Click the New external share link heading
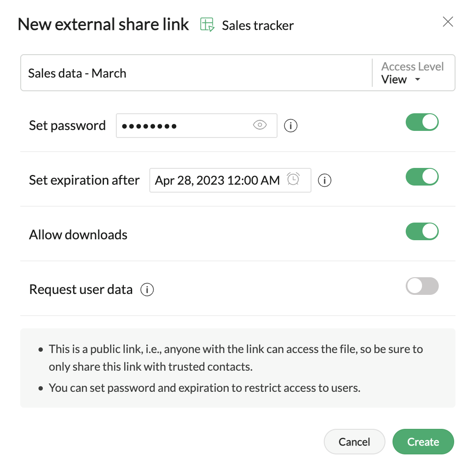This screenshot has height=476, width=474. [x=104, y=24]
